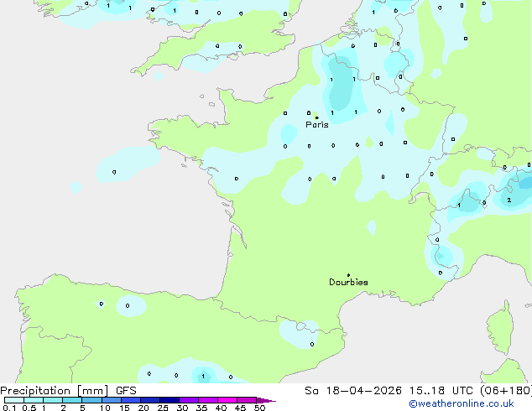532x411 pixels.
Task: Click the legend label '10'
Action: (x=105, y=408)
